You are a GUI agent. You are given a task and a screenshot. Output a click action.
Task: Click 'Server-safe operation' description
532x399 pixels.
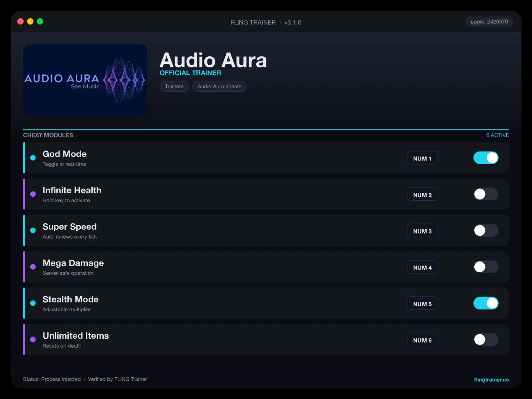pos(68,273)
